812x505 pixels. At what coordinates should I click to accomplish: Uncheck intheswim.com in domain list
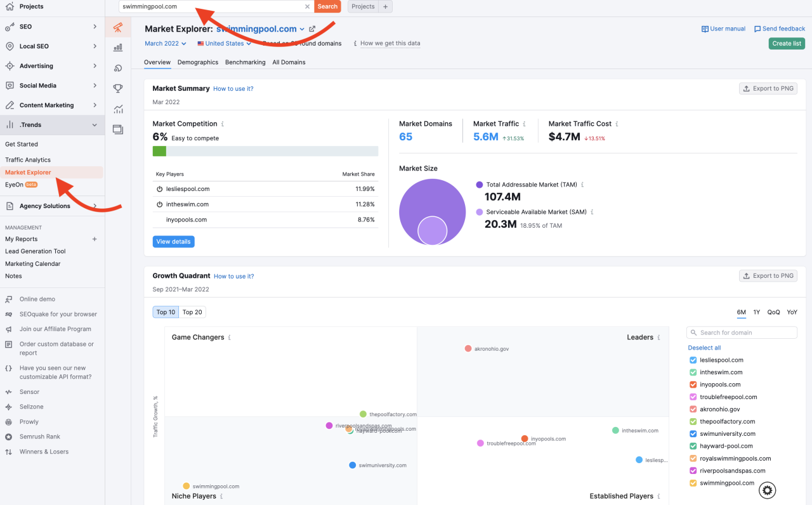(x=693, y=372)
